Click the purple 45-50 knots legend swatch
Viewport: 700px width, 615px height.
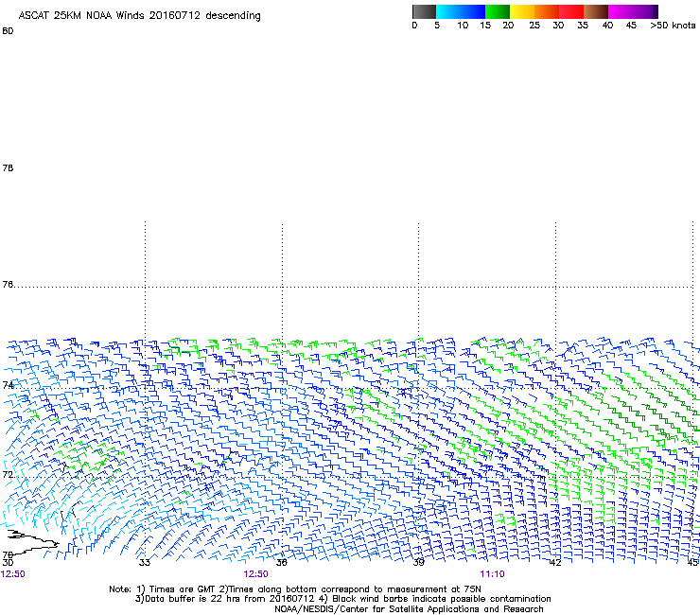pyautogui.click(x=645, y=11)
